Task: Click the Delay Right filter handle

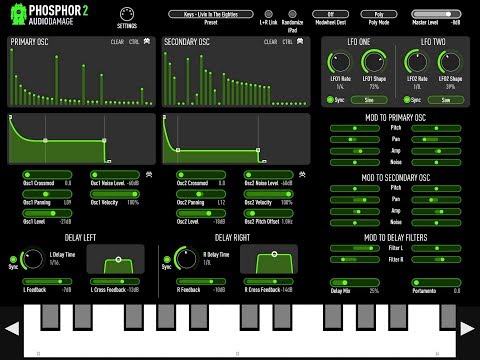Action: tap(274, 254)
